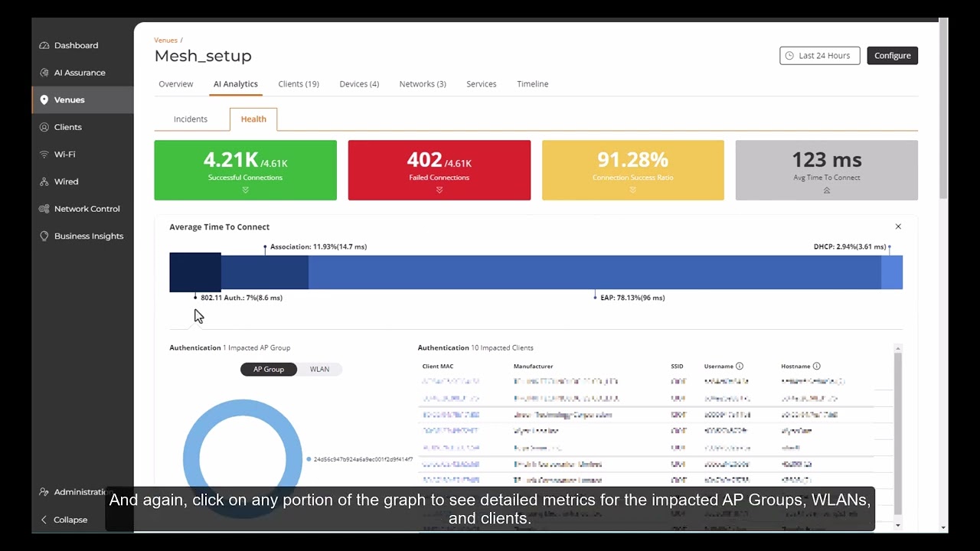Click the Configure button
Viewport: 980px width, 551px height.
tap(893, 56)
